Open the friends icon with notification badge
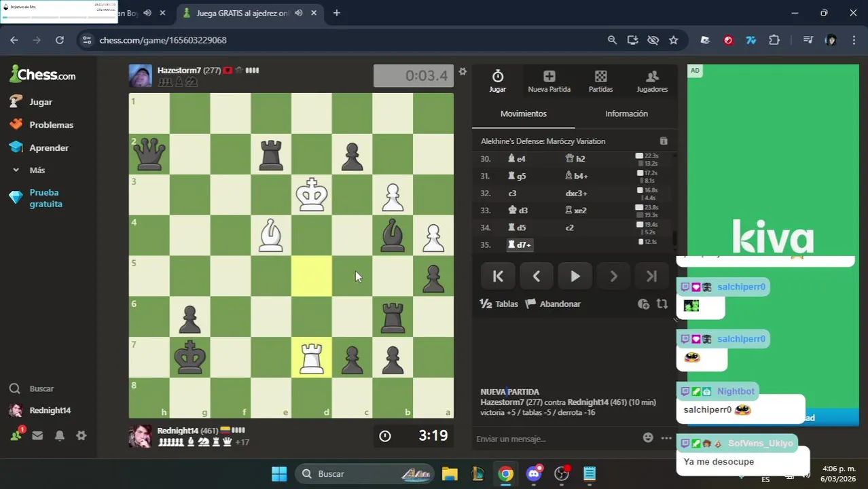The height and width of the screenshot is (489, 868). click(x=16, y=435)
